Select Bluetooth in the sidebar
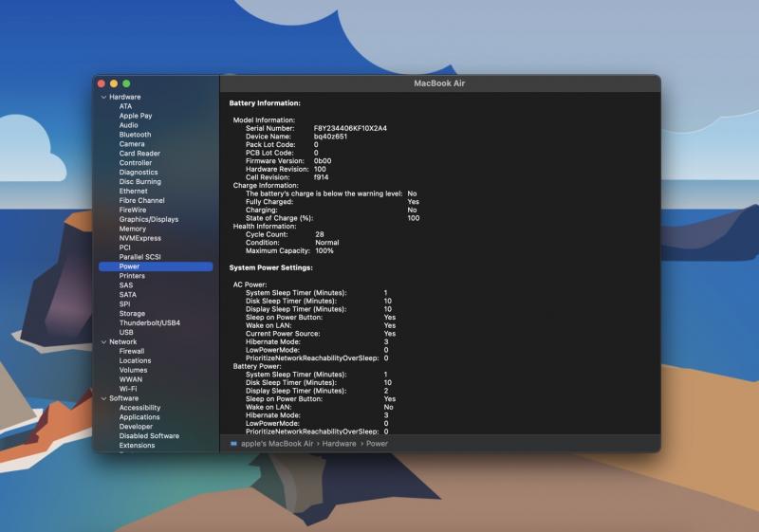Screen dimensions: 759x532 click(135, 135)
